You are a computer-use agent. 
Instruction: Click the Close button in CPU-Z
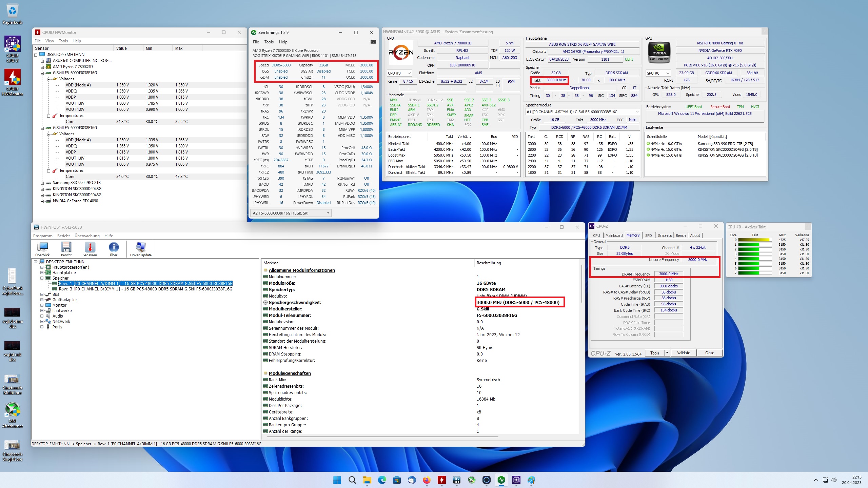click(709, 353)
